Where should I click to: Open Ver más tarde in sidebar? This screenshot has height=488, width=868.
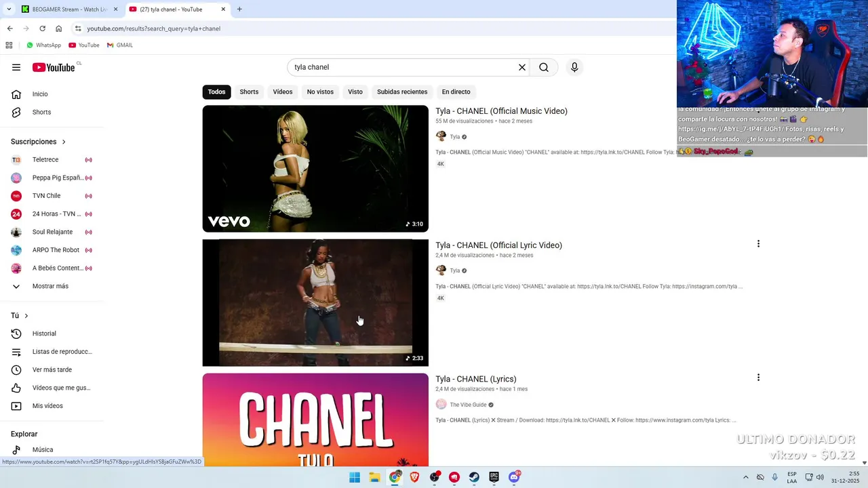[x=52, y=369]
